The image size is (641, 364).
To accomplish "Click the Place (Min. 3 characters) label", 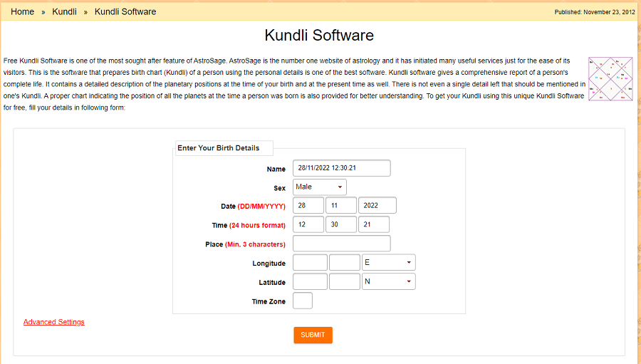I will coord(245,244).
